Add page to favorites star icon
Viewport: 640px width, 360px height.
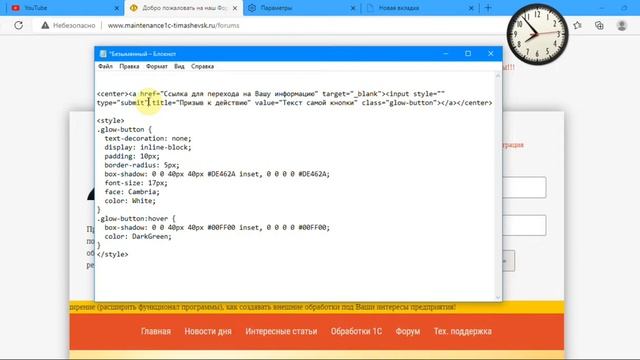pyautogui.click(x=577, y=25)
